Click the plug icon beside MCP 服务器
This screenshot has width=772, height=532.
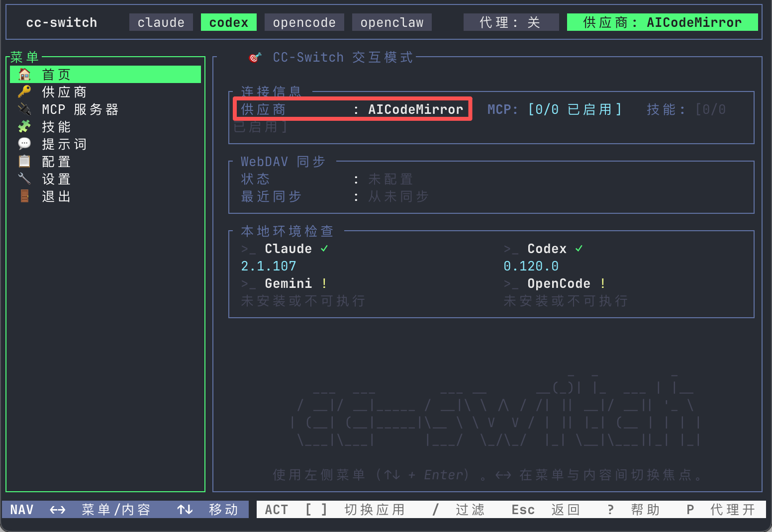[24, 109]
